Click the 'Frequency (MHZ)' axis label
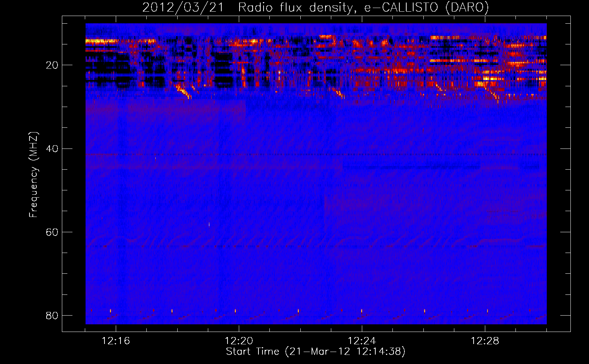This screenshot has width=589, height=364. pos(33,175)
